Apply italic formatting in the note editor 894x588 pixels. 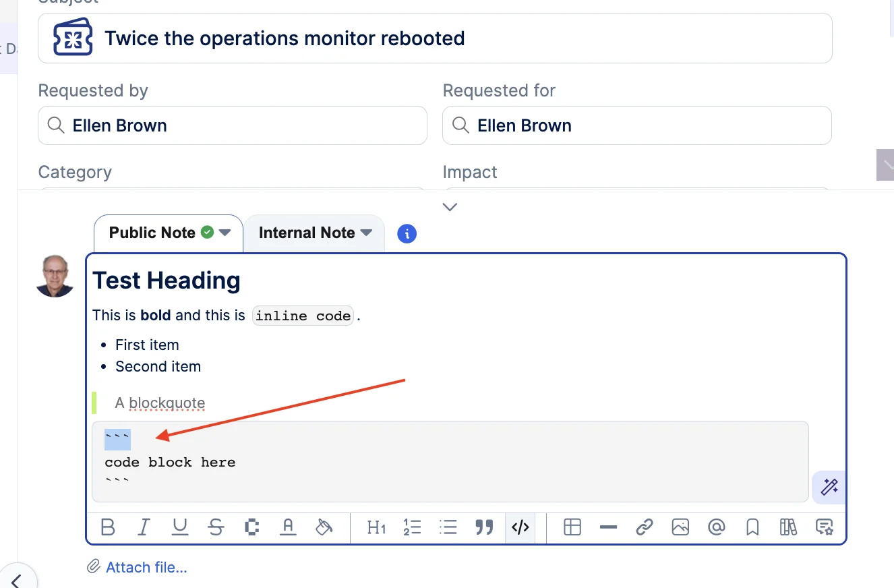point(144,527)
